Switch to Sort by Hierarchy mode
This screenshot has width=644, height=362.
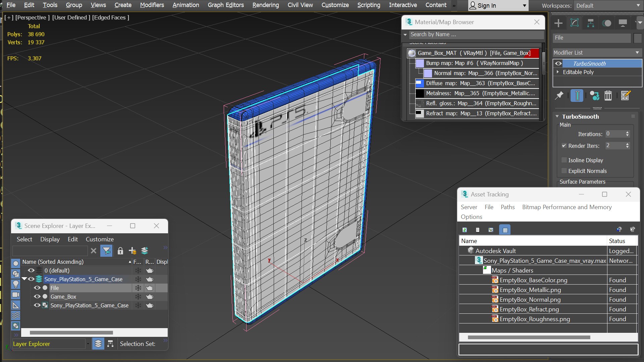tap(110, 344)
